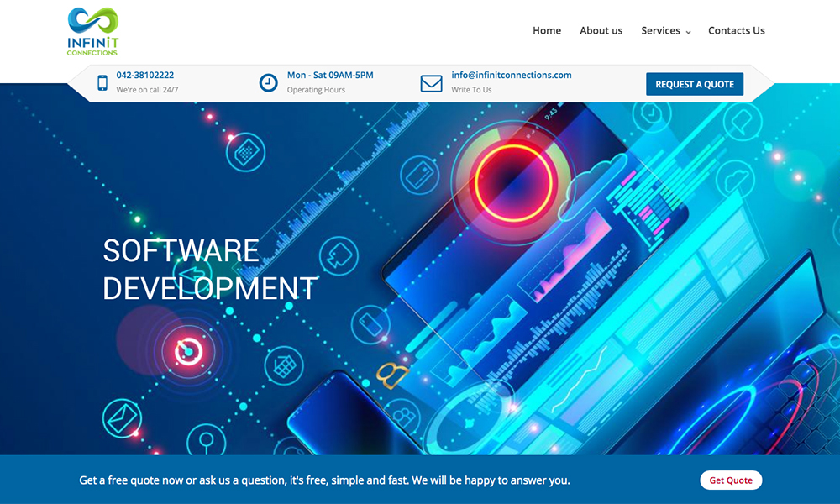
Task: Go to the About us page
Action: pyautogui.click(x=601, y=30)
